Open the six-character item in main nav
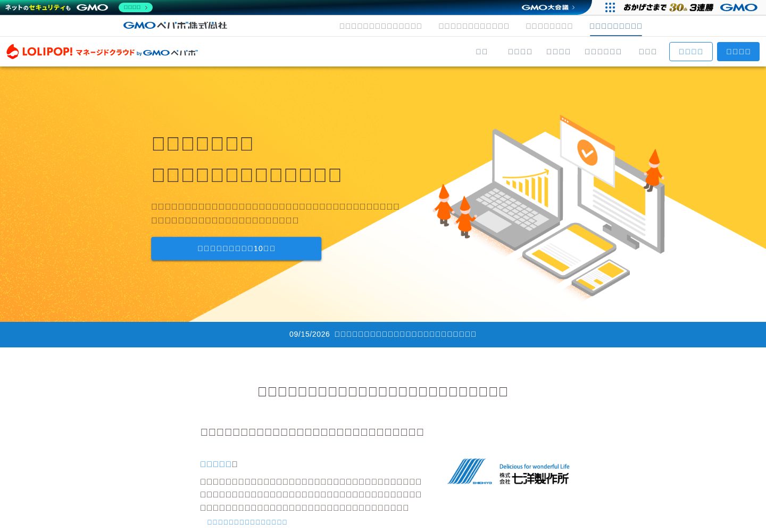766x532 pixels. [x=603, y=52]
